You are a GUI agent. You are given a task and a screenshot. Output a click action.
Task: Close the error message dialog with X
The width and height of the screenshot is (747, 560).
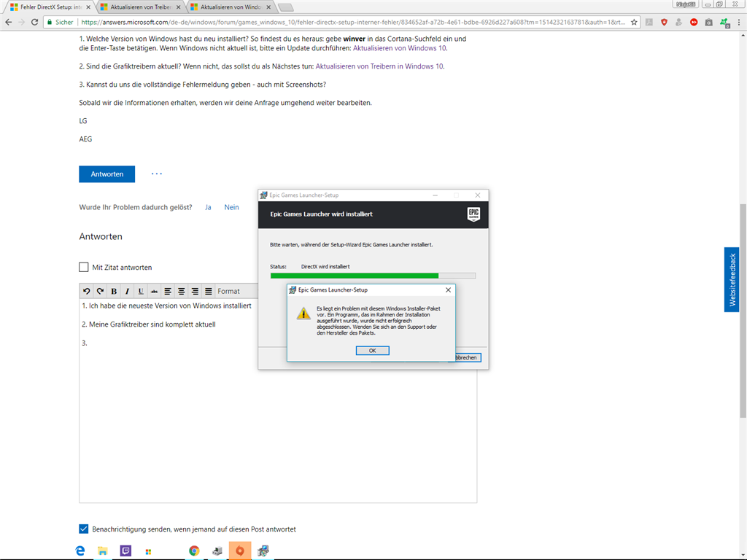(449, 289)
